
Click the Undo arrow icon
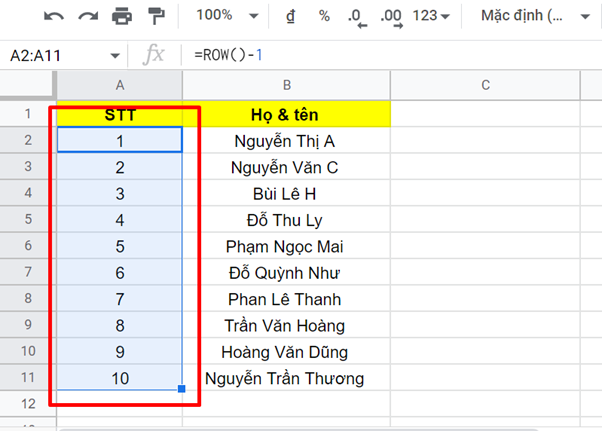pyautogui.click(x=54, y=17)
